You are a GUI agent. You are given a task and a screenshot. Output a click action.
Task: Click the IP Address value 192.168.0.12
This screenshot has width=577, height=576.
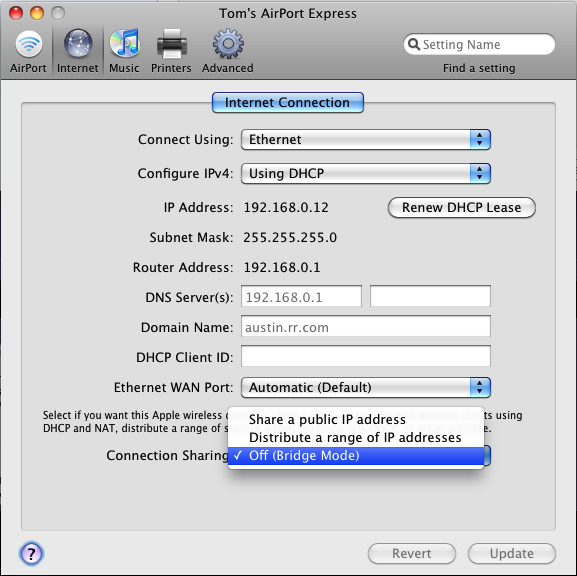pyautogui.click(x=286, y=208)
